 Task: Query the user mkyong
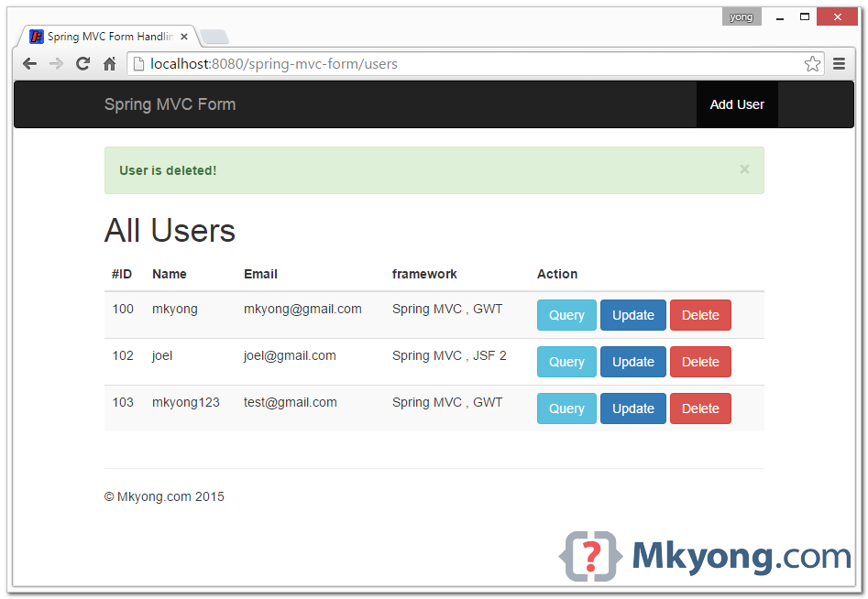tap(566, 314)
